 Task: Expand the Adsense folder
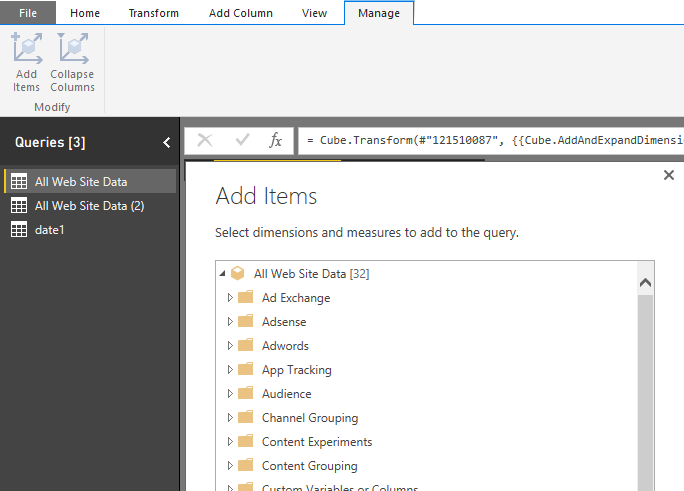pyautogui.click(x=230, y=322)
